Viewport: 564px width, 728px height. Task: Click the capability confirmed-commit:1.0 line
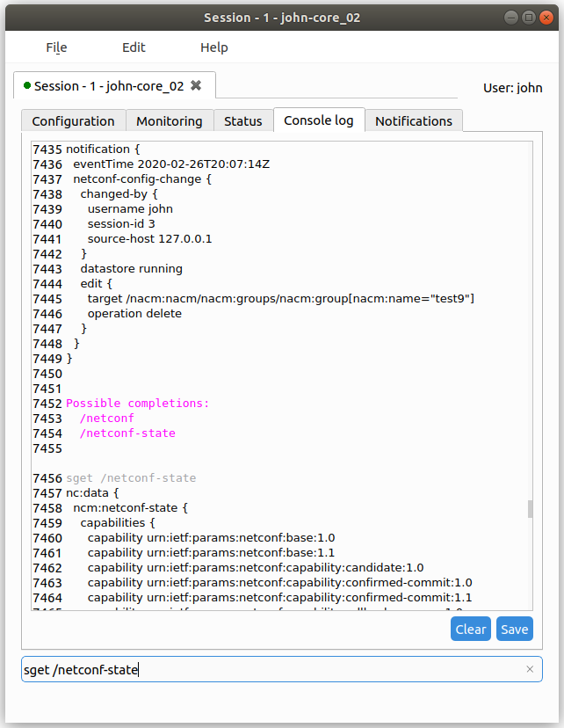279,582
